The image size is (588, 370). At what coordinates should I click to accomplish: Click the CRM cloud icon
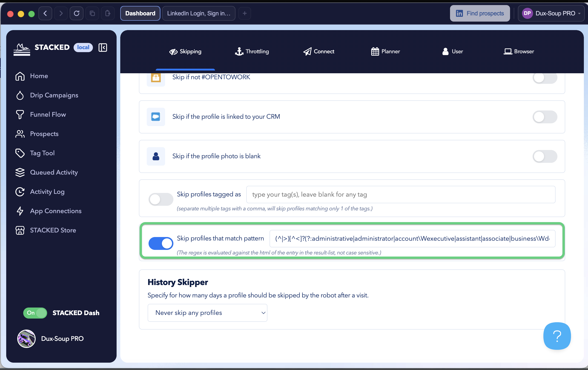tap(156, 117)
